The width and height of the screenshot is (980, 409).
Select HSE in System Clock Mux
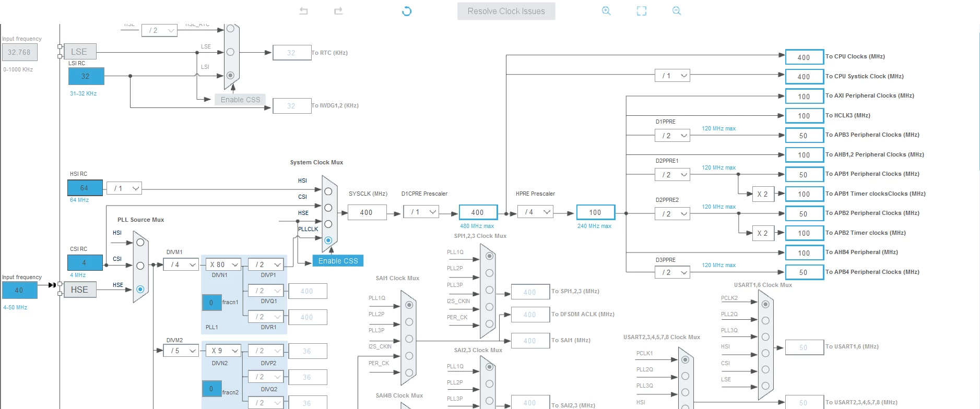pyautogui.click(x=328, y=224)
